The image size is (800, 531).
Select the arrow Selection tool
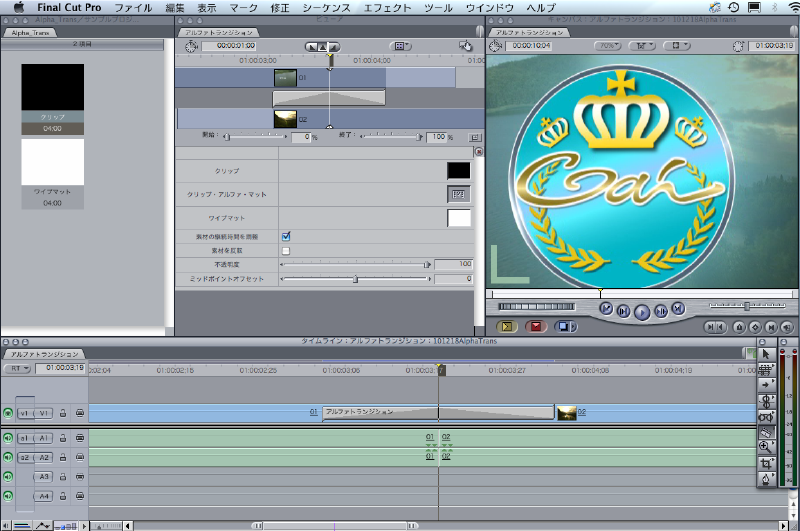(x=766, y=353)
